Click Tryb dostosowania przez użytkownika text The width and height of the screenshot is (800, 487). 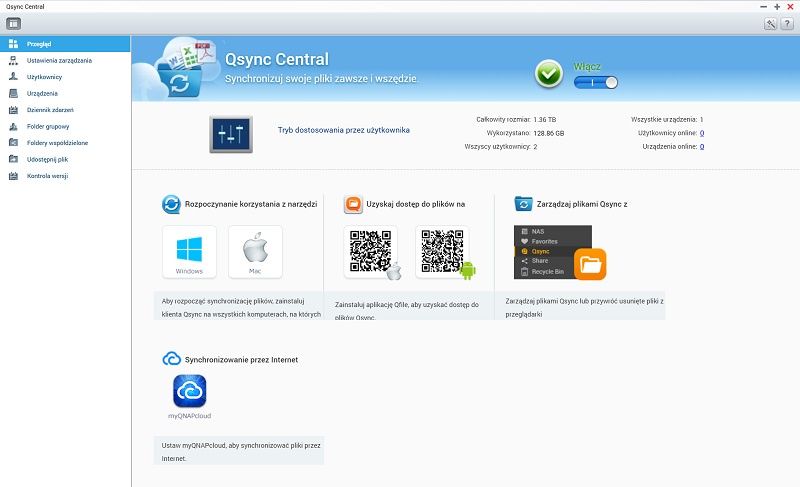[x=343, y=130]
